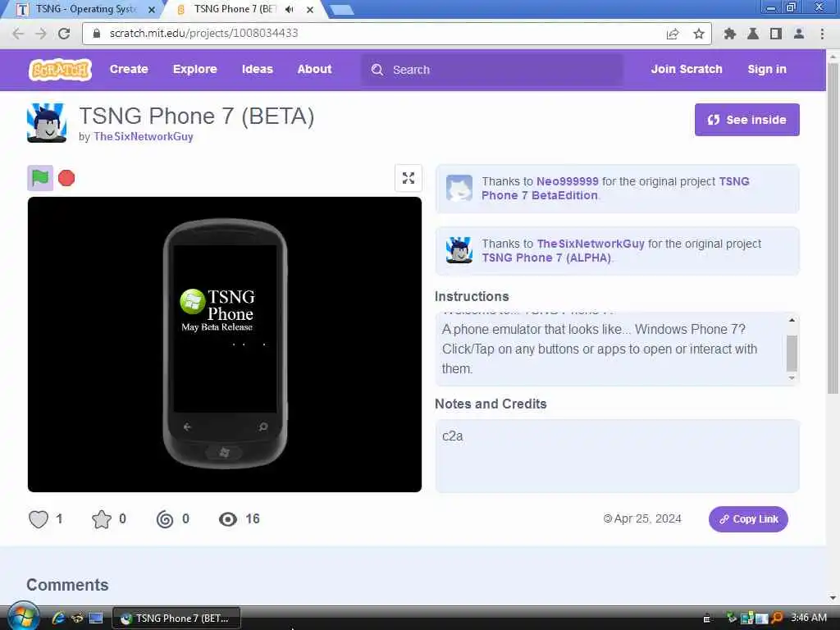Viewport: 840px width, 630px height.
Task: Click Sign in
Action: [x=767, y=69]
